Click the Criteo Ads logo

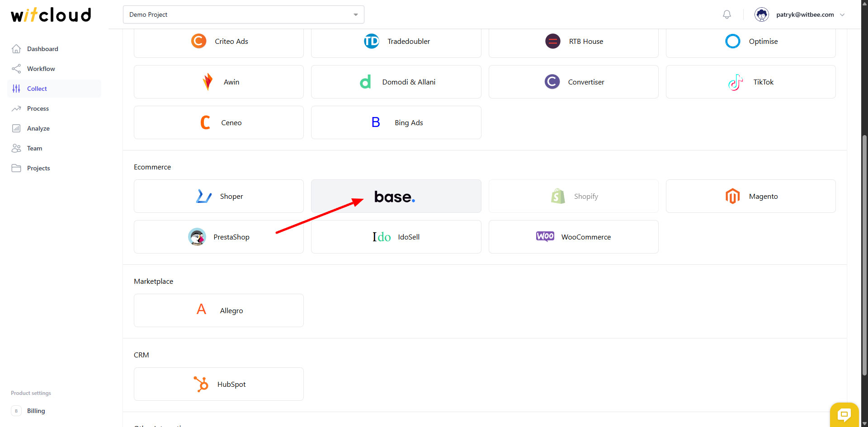[198, 41]
